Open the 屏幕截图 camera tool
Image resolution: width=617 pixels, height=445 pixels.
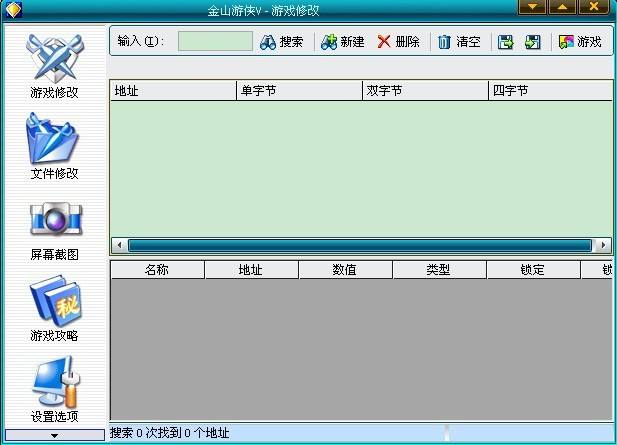[54, 231]
